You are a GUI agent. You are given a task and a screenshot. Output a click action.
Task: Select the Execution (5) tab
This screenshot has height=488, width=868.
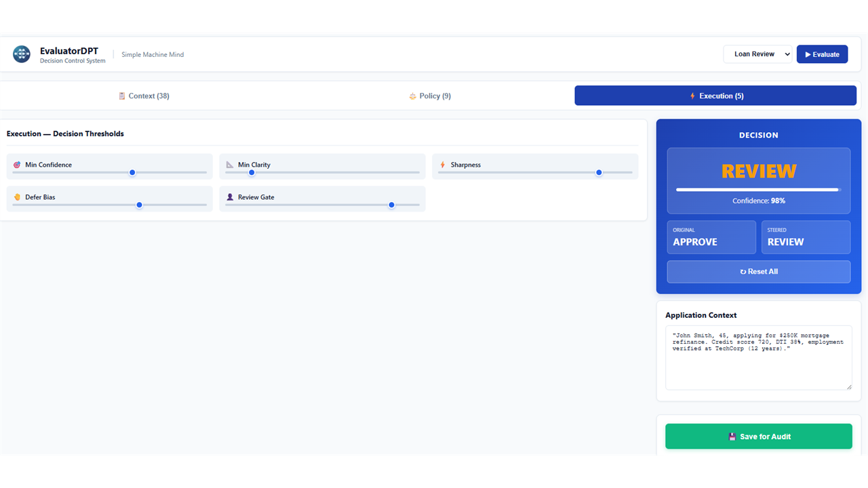pos(715,96)
